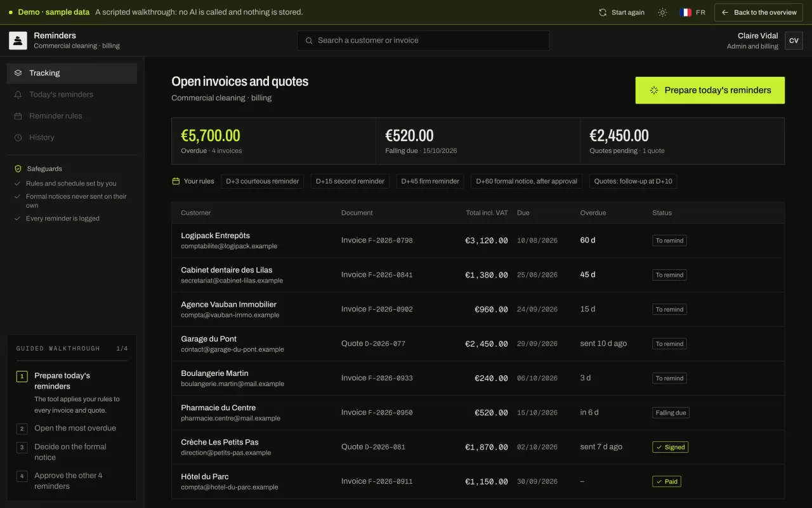
Task: Switch language using the FR label
Action: pyautogui.click(x=700, y=12)
